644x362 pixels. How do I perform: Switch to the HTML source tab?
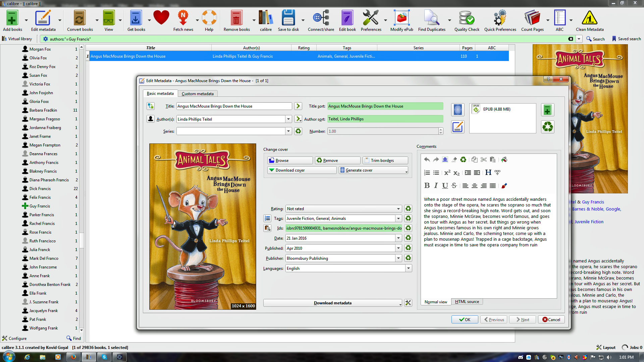point(467,302)
